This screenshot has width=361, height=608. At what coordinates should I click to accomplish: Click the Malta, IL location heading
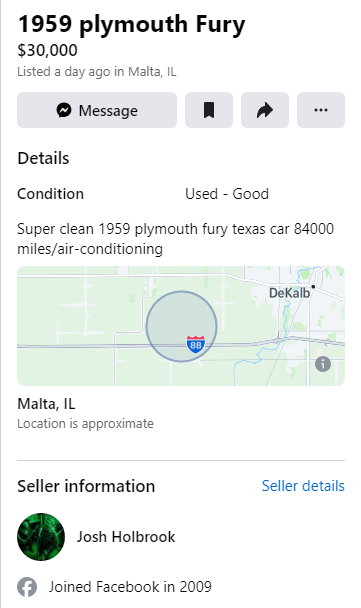46,404
